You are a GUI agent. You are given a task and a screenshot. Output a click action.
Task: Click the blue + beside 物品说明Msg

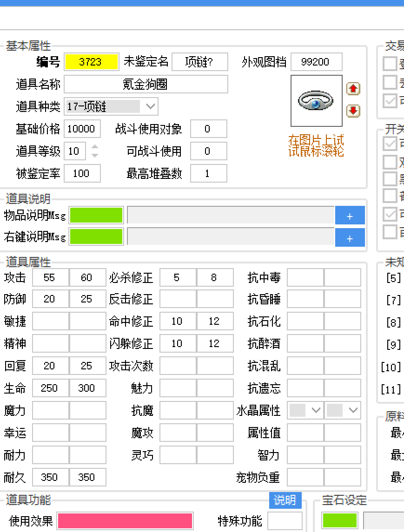click(x=350, y=215)
